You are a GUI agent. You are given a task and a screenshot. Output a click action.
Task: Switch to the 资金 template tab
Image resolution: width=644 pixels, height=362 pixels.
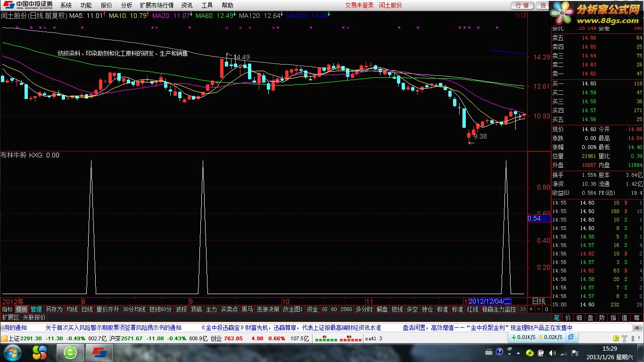[312, 309]
